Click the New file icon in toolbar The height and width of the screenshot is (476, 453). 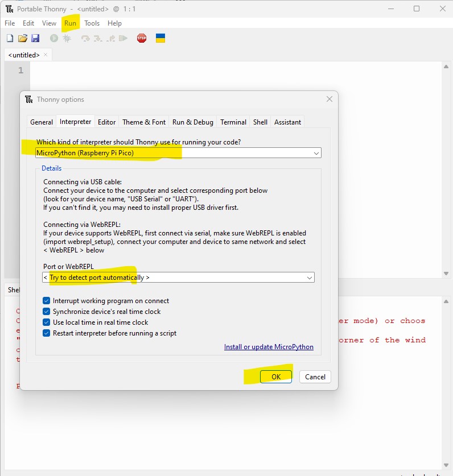[x=10, y=38]
